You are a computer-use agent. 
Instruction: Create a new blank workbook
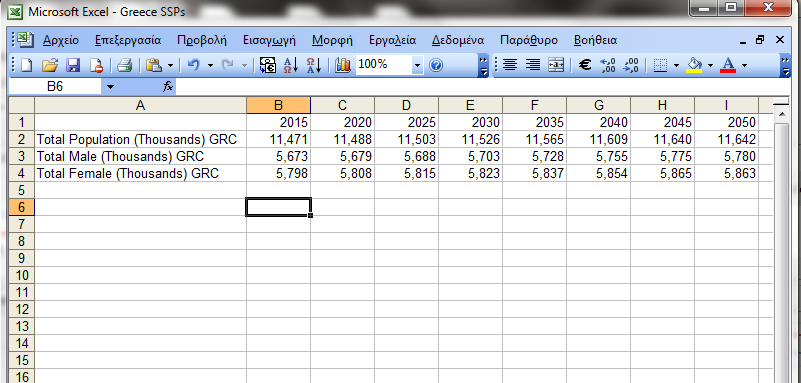click(26, 65)
